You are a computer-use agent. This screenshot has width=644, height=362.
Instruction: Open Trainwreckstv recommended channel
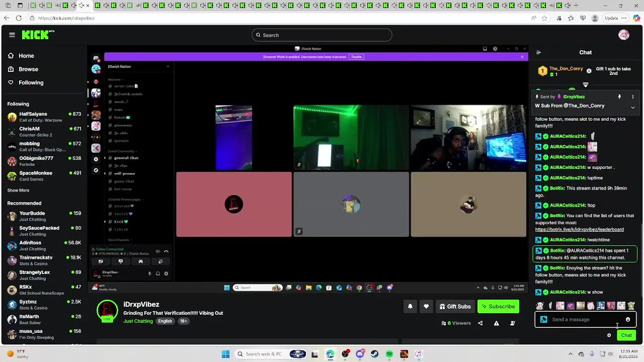point(44,260)
